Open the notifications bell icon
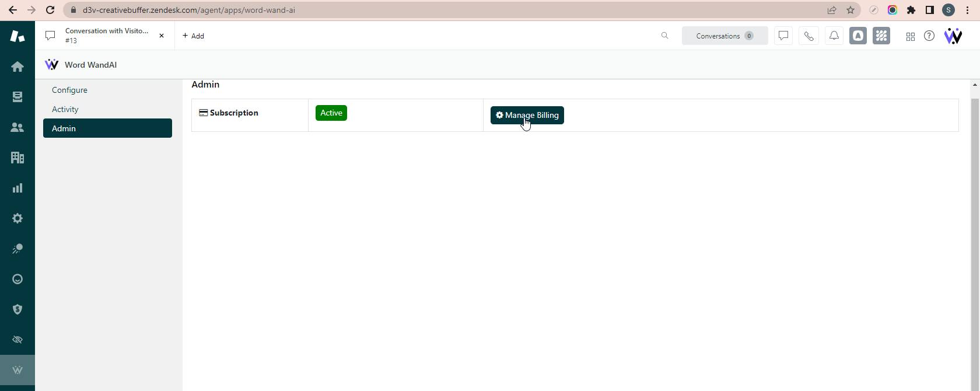 (x=834, y=36)
